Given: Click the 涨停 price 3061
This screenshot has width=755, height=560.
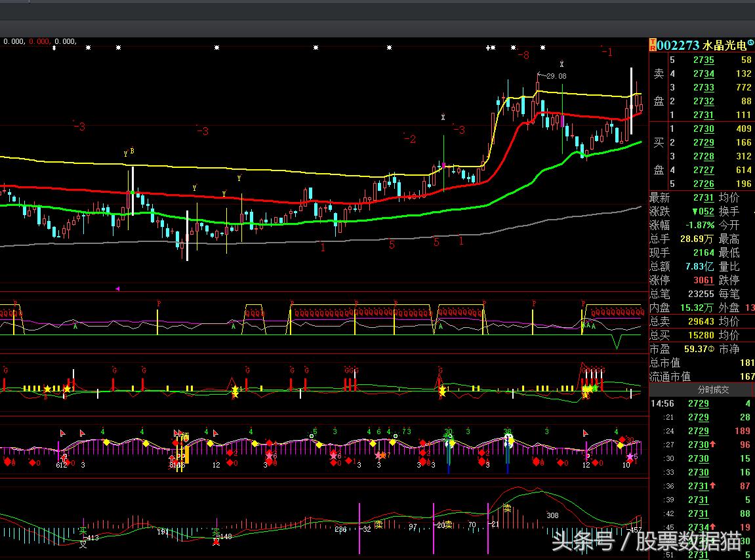Looking at the screenshot, I should point(703,280).
